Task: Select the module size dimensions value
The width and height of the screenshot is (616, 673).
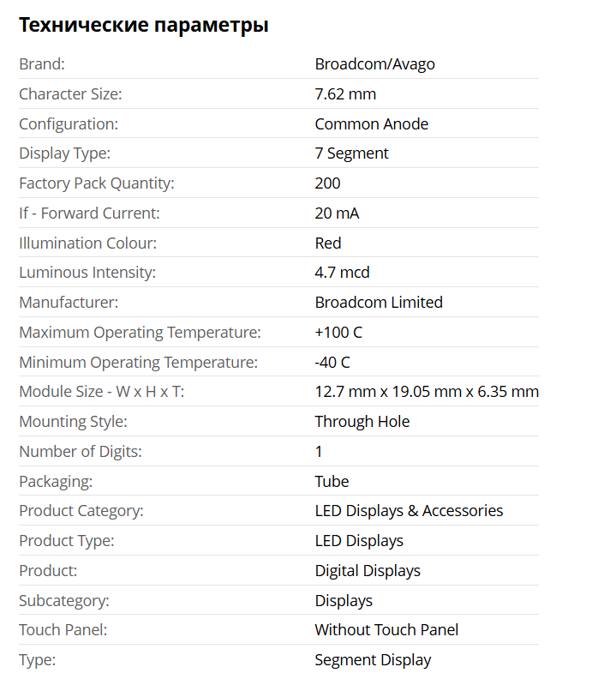Action: 427,392
